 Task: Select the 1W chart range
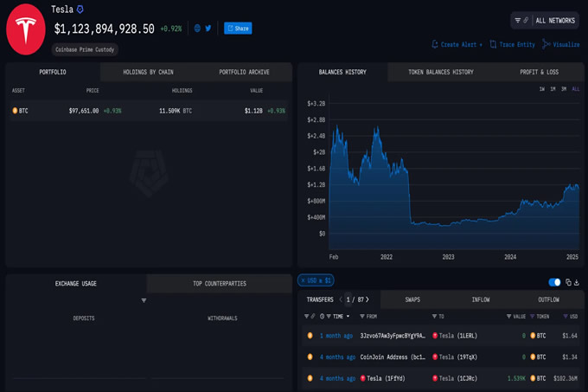point(541,89)
